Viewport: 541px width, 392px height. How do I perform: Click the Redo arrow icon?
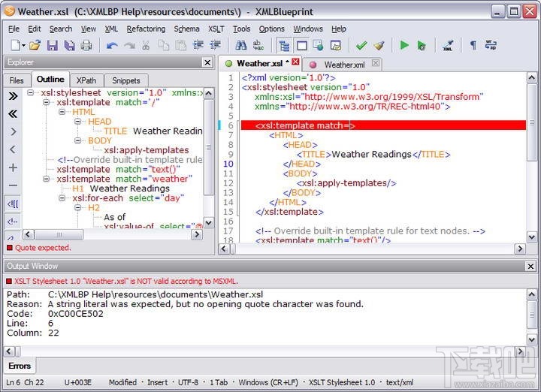129,45
